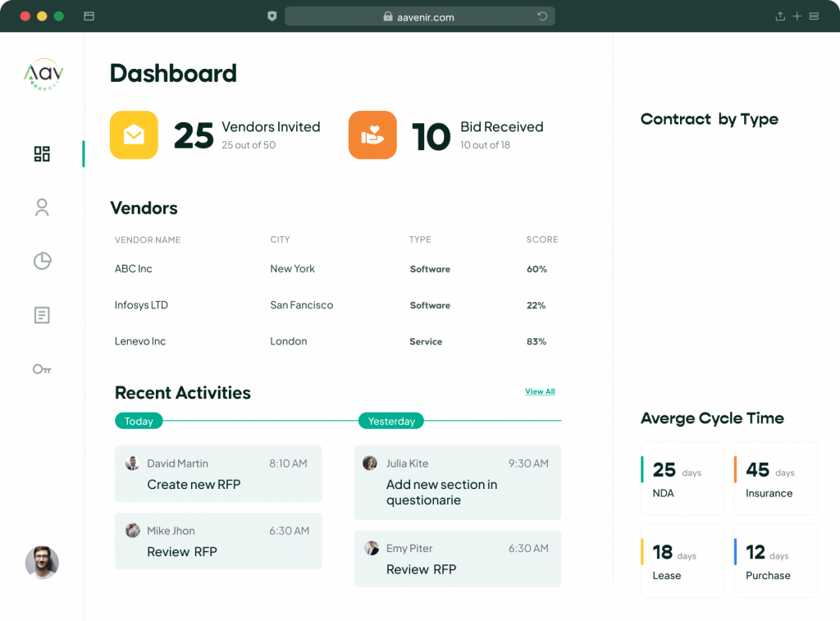Click Julia Kite's avatar

coord(370,463)
